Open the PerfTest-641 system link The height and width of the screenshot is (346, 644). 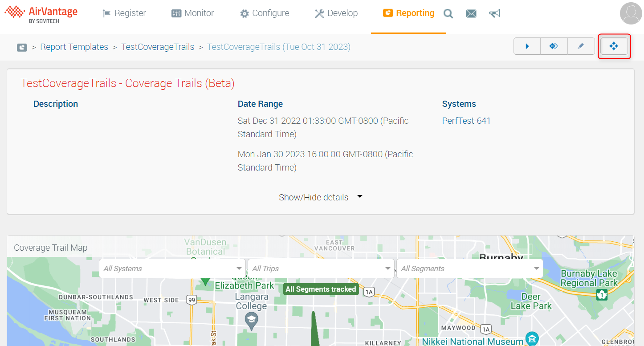coord(466,121)
